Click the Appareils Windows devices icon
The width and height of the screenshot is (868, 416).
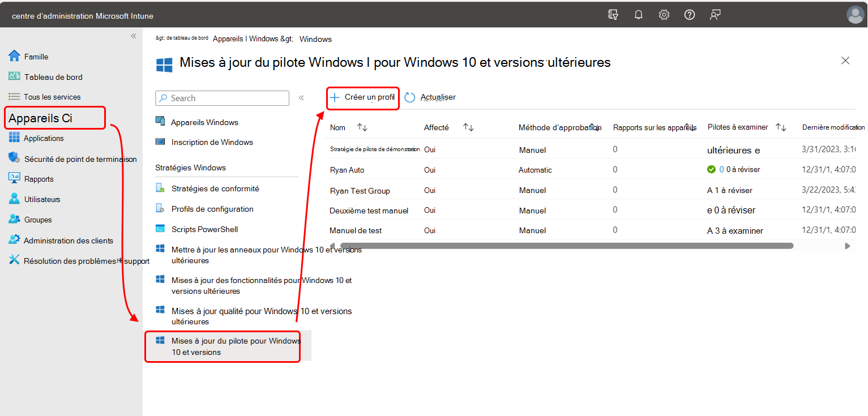pyautogui.click(x=160, y=122)
